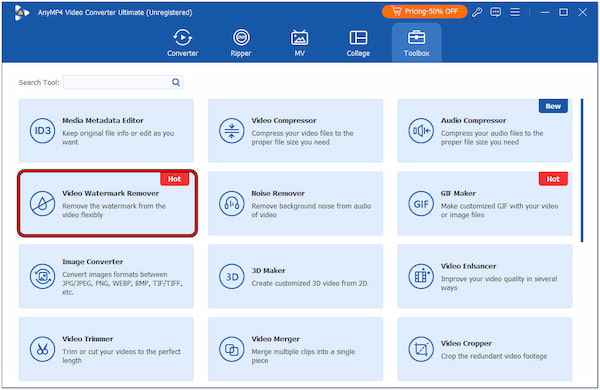Click the Noise Remover headphone icon

point(232,203)
